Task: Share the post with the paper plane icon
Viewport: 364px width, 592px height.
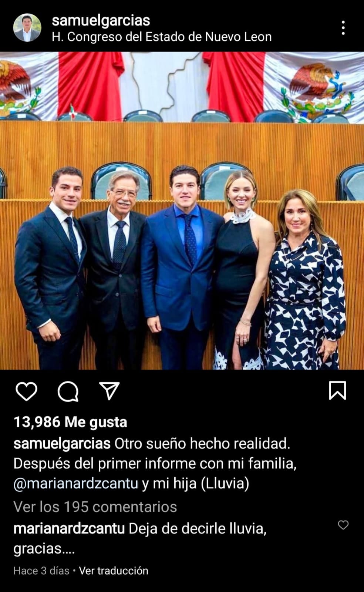Action: pos(109,391)
